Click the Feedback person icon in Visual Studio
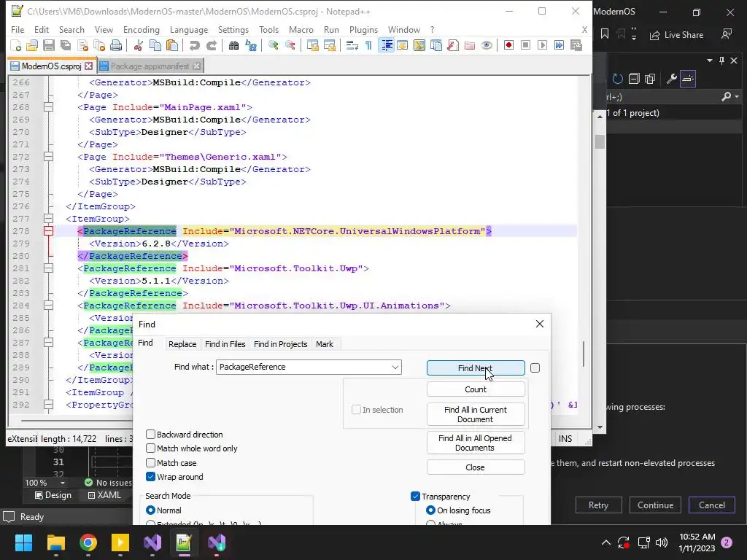 click(727, 34)
